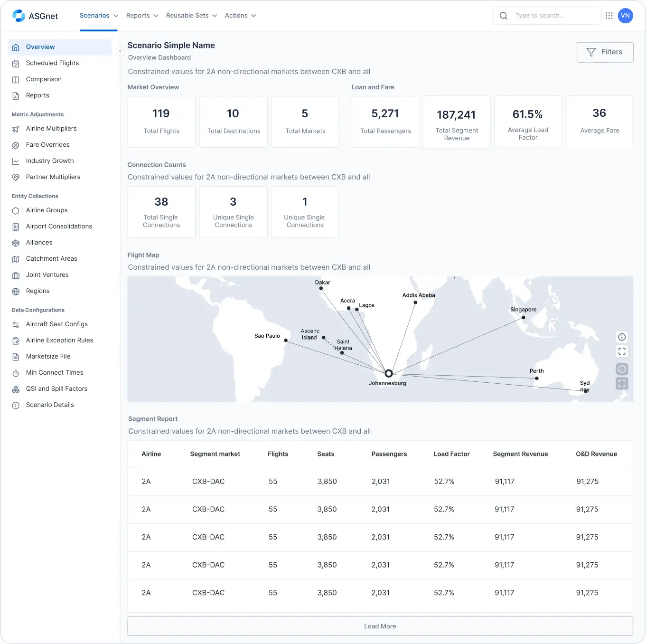Click the Alliances sidebar icon

tap(16, 243)
